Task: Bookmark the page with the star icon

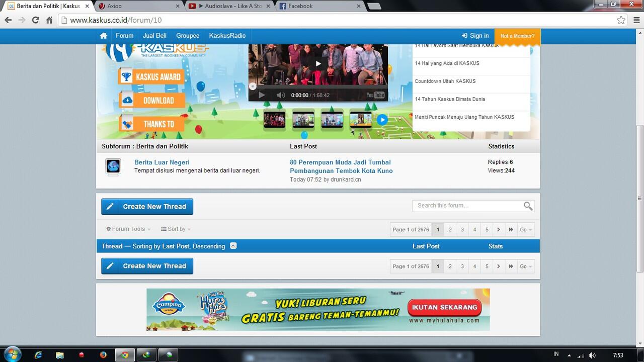Action: pos(621,20)
